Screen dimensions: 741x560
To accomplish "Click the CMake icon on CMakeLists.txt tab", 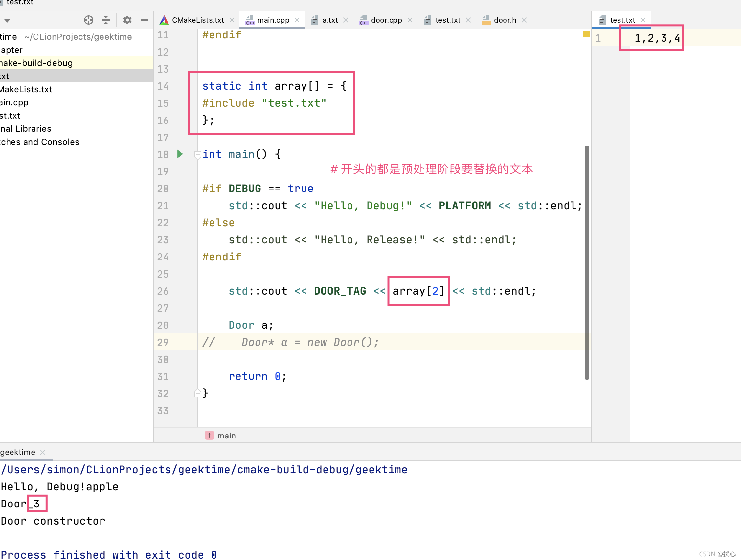I will pyautogui.click(x=164, y=20).
